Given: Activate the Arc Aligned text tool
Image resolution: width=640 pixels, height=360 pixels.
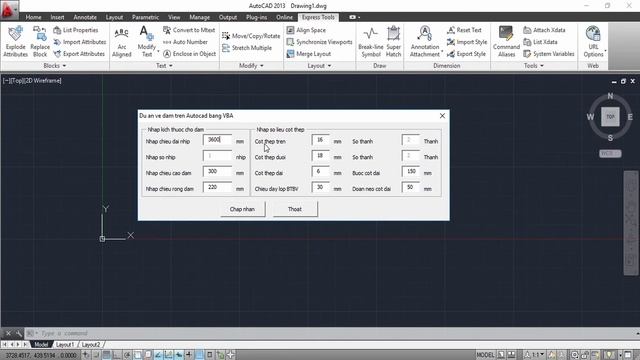Looking at the screenshot, I should click(x=122, y=42).
